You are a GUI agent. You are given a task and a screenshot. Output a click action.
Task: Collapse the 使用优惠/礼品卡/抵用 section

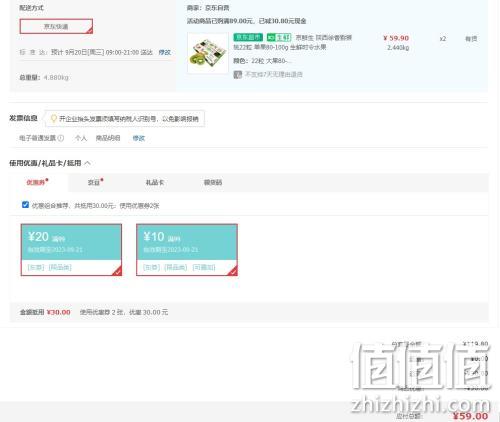tap(87, 163)
